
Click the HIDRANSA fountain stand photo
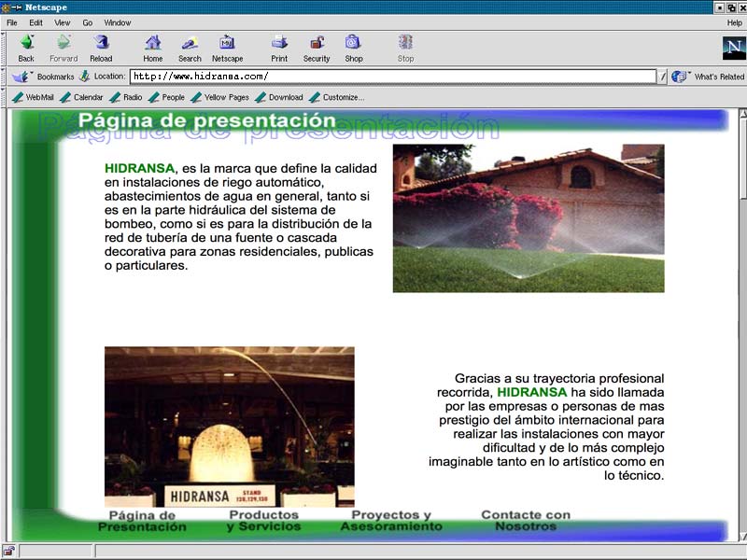[x=229, y=427]
